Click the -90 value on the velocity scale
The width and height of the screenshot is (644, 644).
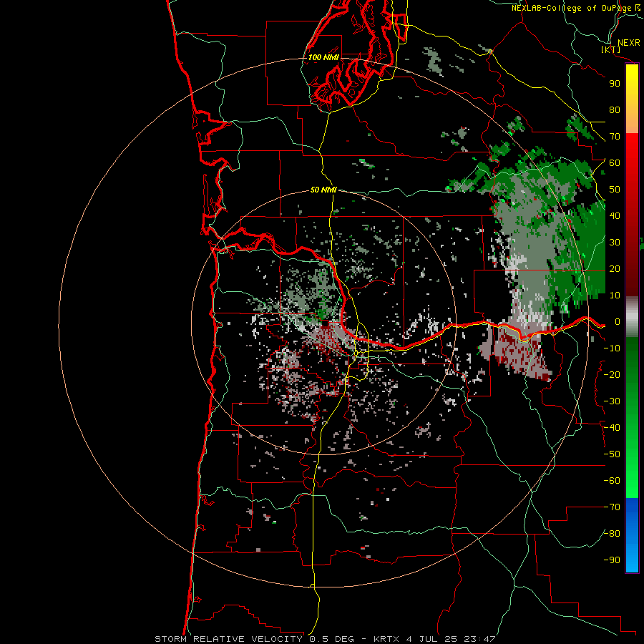(x=612, y=560)
